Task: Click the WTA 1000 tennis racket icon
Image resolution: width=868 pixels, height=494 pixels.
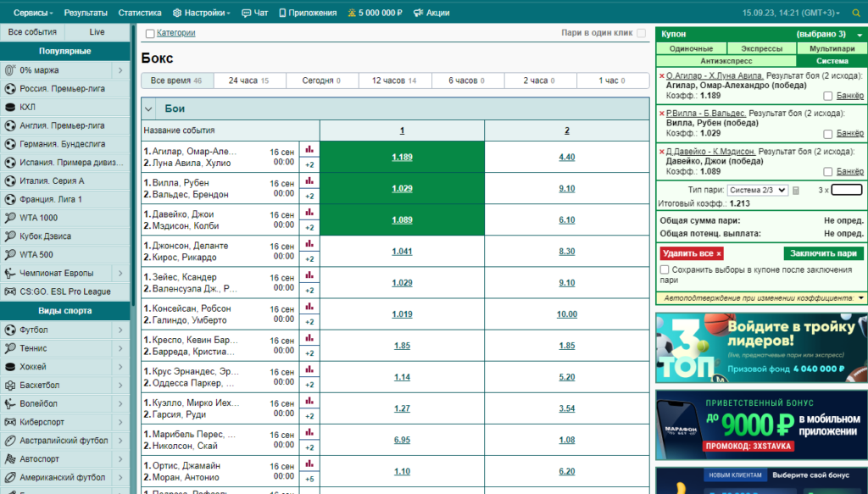Action: tap(10, 218)
